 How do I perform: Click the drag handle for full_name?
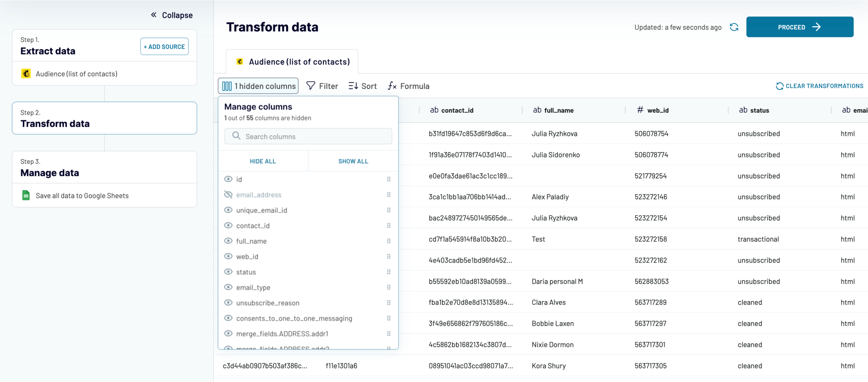pos(389,241)
